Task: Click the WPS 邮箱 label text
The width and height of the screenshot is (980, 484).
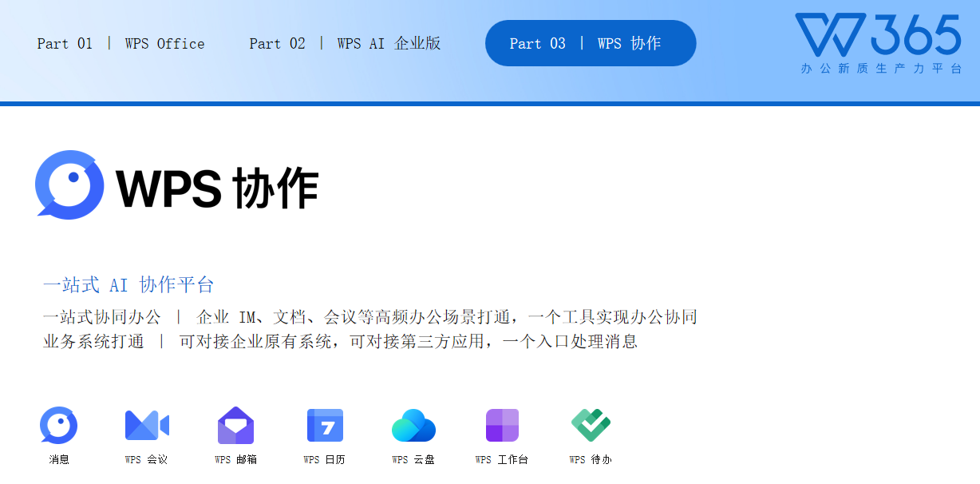Action: pyautogui.click(x=236, y=460)
